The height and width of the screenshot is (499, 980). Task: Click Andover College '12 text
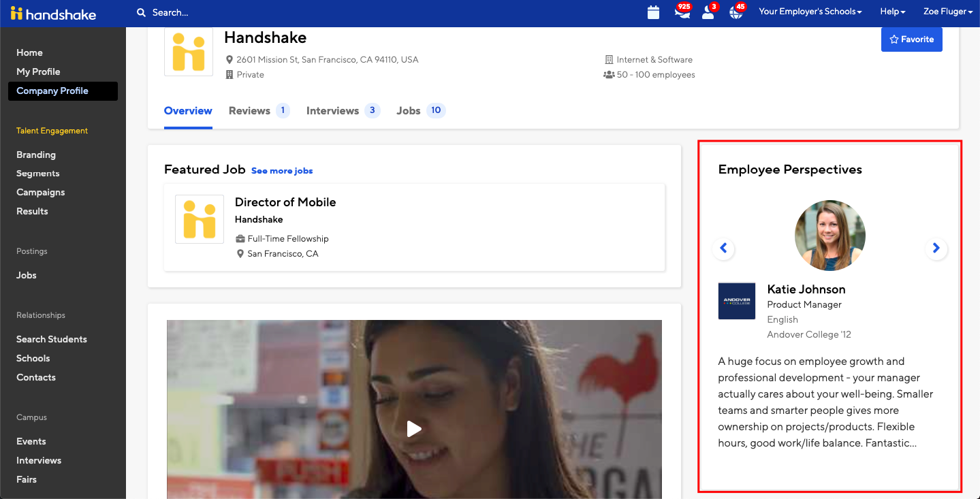click(x=809, y=334)
